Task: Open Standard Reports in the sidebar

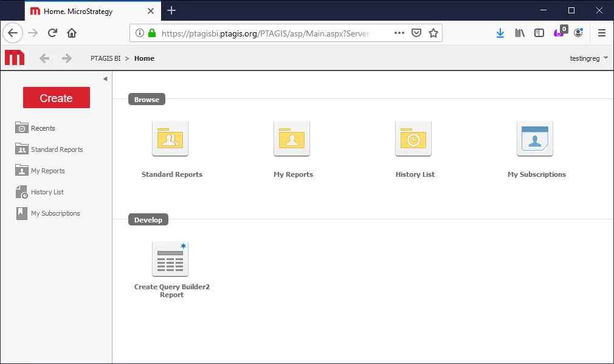Action: (49, 149)
